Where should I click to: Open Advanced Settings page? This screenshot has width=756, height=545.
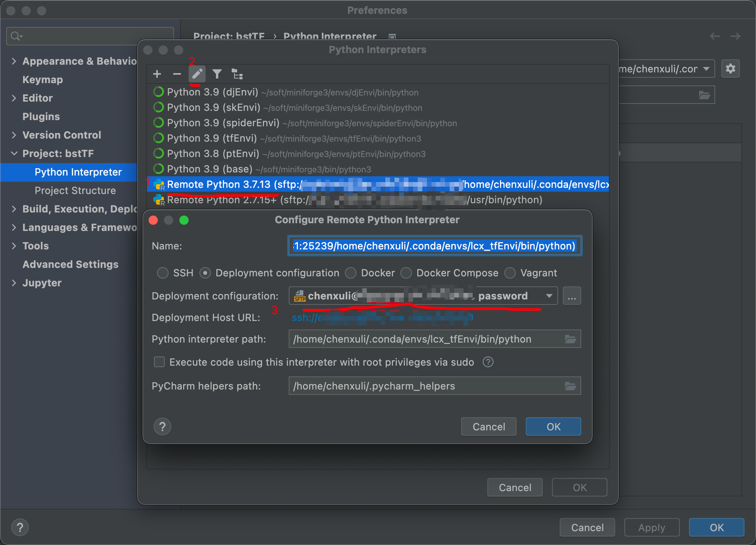tap(70, 264)
